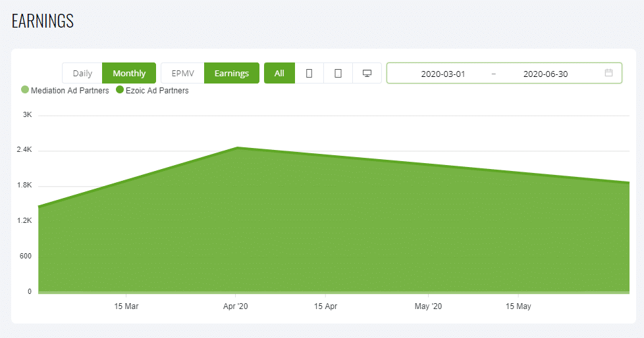
Task: Edit start date 2020-03-01
Action: pyautogui.click(x=443, y=74)
